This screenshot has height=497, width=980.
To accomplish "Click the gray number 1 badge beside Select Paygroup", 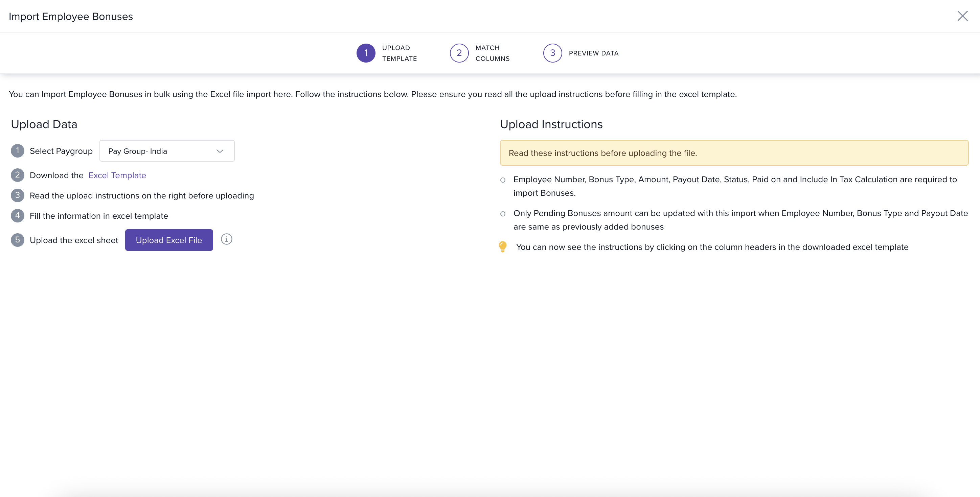I will tap(18, 150).
